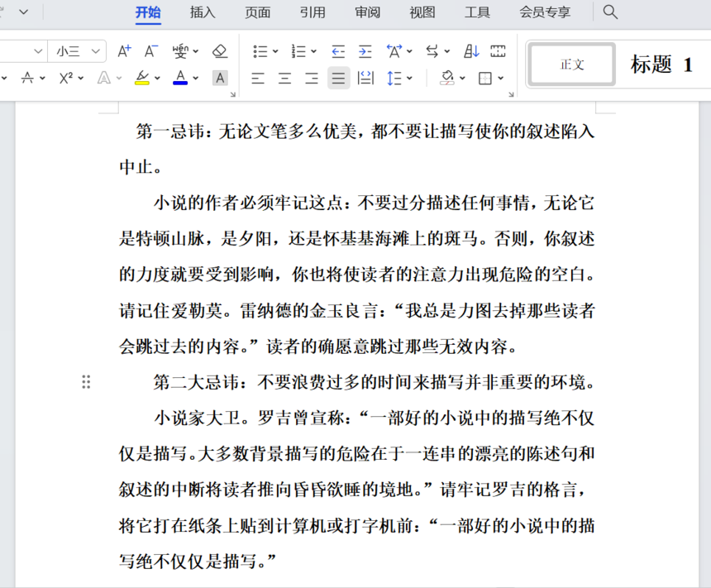711x588 pixels.
Task: Apply strikethrough formatting
Action: 27,78
